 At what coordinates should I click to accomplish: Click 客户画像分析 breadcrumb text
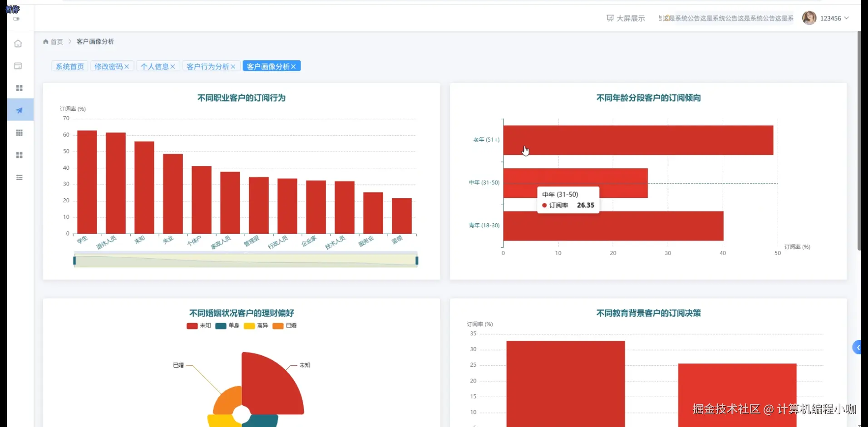95,41
